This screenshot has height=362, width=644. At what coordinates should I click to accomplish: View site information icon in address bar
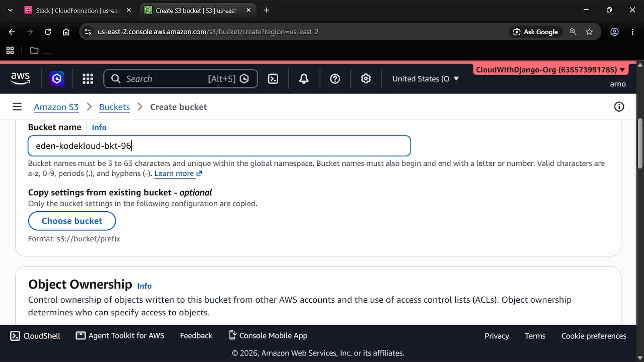pos(88,32)
